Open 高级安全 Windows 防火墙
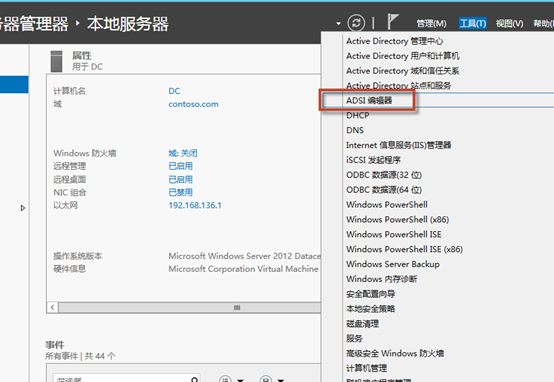 click(395, 353)
